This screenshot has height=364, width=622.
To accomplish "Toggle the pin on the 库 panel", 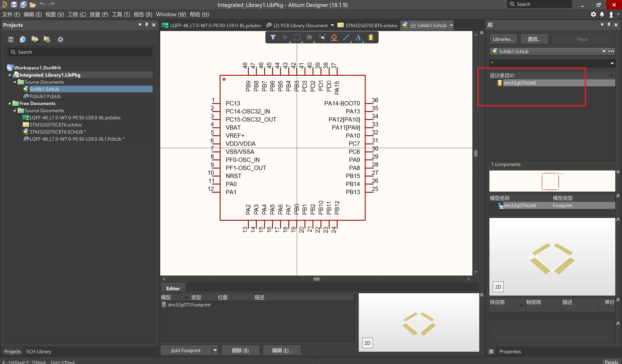I will click(x=609, y=24).
